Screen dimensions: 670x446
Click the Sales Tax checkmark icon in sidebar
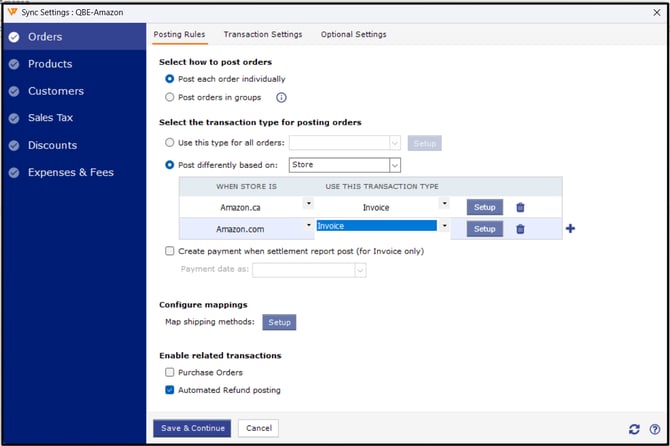tap(13, 118)
